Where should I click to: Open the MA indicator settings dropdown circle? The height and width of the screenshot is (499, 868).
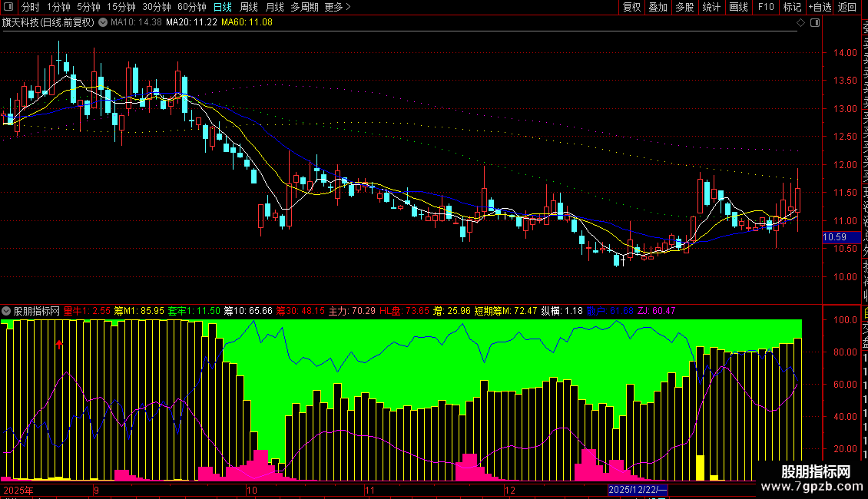tap(103, 22)
